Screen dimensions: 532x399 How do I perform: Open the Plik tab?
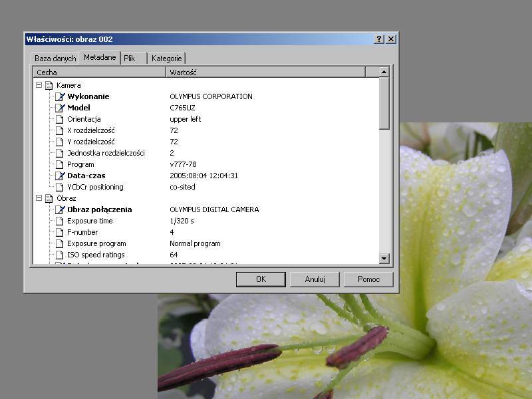pyautogui.click(x=130, y=59)
